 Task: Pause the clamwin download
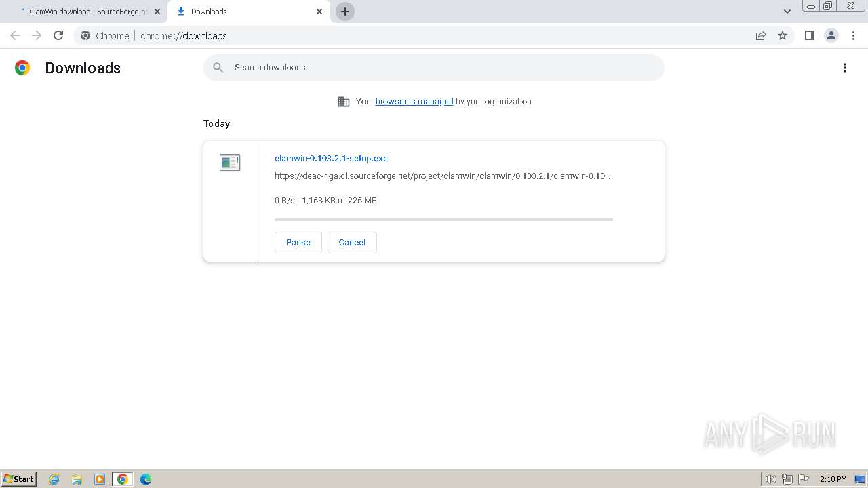tap(298, 242)
